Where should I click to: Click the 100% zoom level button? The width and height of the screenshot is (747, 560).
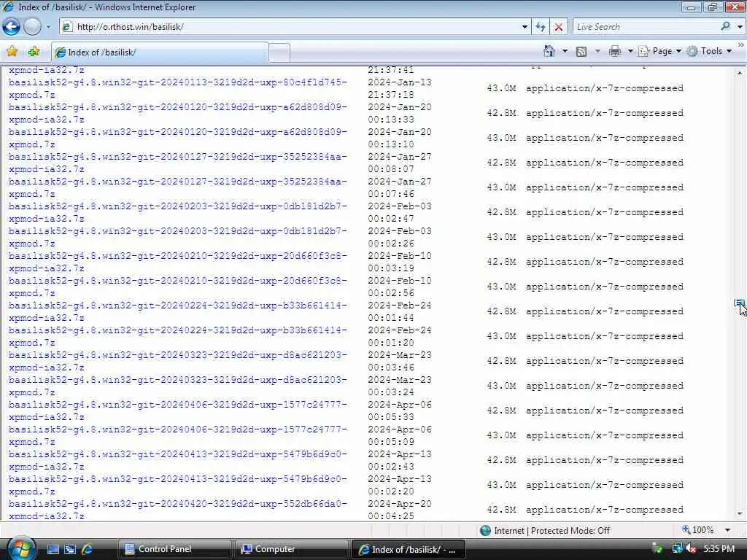[698, 529]
